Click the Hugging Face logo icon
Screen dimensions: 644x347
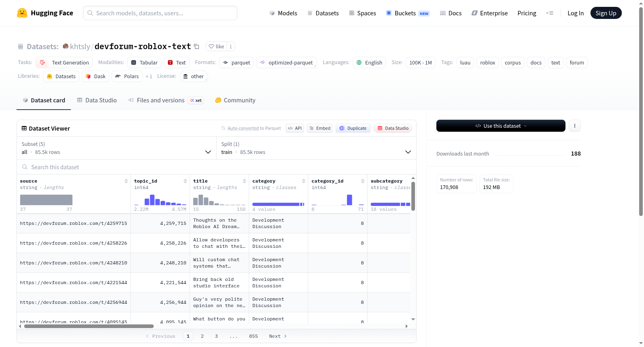(22, 13)
